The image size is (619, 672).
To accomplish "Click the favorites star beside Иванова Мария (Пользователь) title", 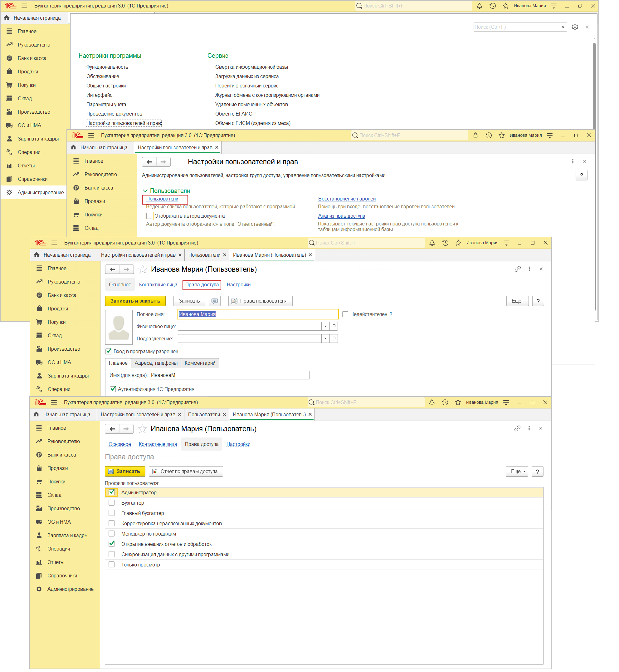I will pos(143,269).
